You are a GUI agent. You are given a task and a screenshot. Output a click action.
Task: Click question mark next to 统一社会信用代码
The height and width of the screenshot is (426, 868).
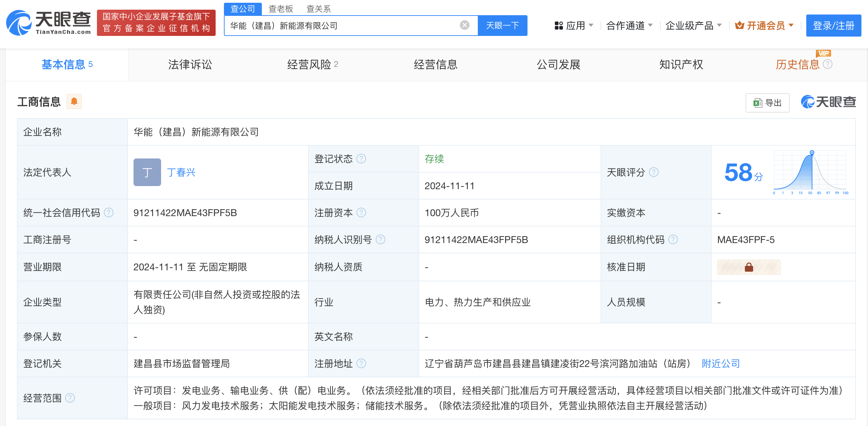click(x=109, y=213)
